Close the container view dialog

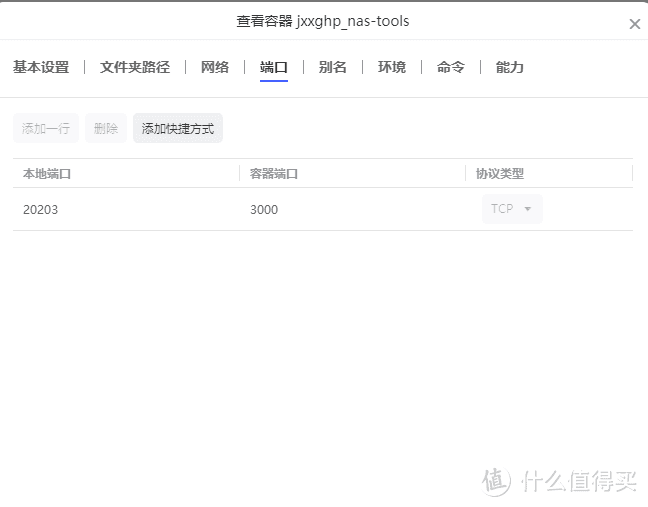tap(634, 24)
